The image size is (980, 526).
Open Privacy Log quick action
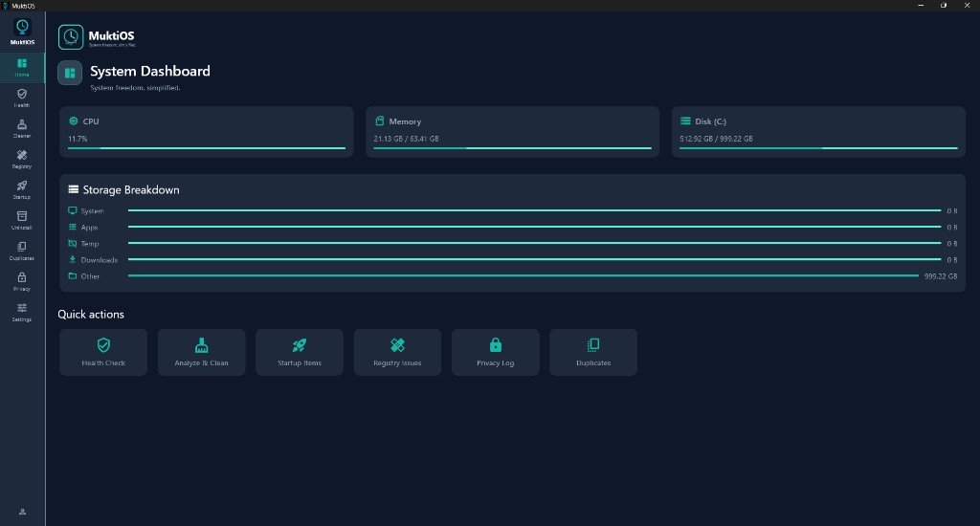tap(496, 352)
